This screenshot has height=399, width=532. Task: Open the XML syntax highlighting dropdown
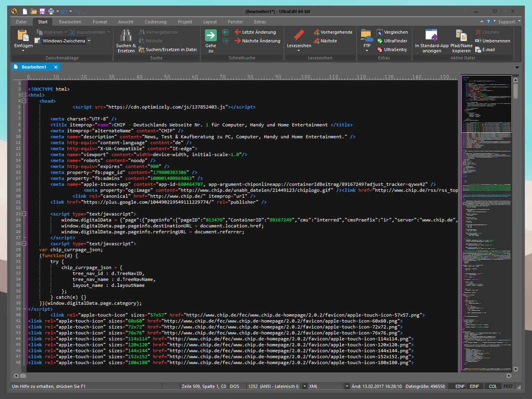(347, 386)
